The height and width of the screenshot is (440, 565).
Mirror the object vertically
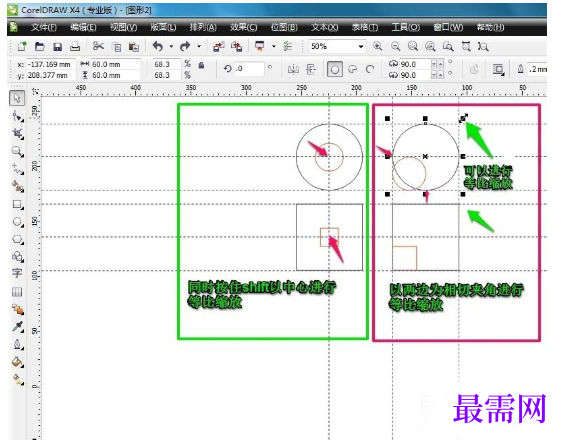[x=311, y=69]
